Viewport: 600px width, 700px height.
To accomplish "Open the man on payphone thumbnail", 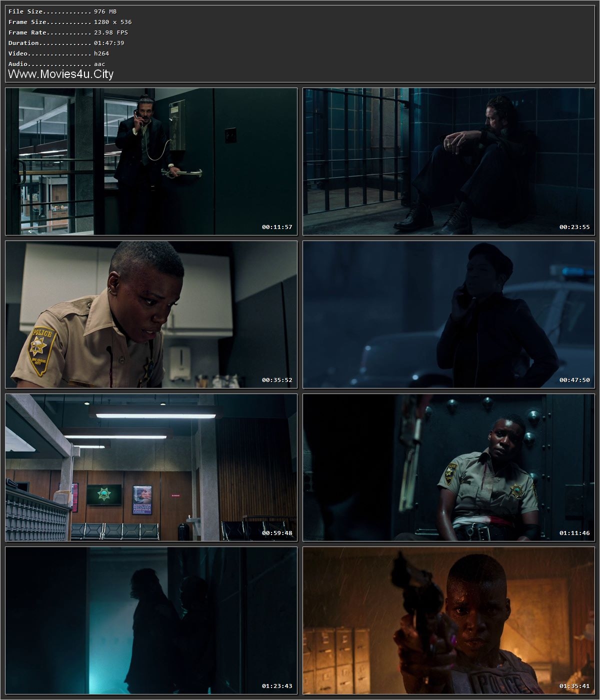I will point(150,161).
